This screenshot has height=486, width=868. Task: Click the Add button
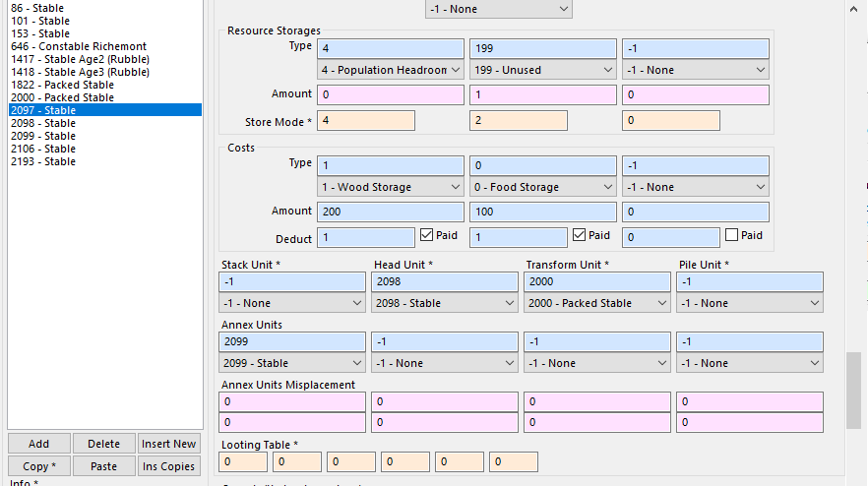(x=38, y=444)
